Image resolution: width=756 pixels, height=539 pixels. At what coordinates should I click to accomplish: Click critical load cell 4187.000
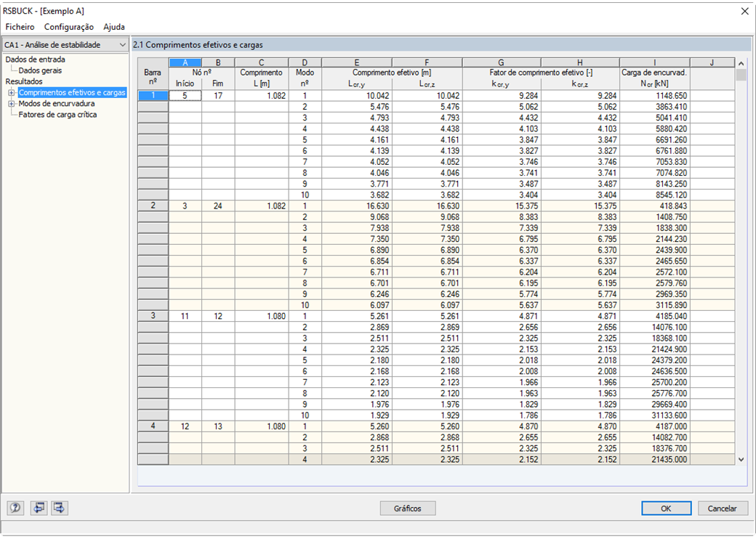655,426
